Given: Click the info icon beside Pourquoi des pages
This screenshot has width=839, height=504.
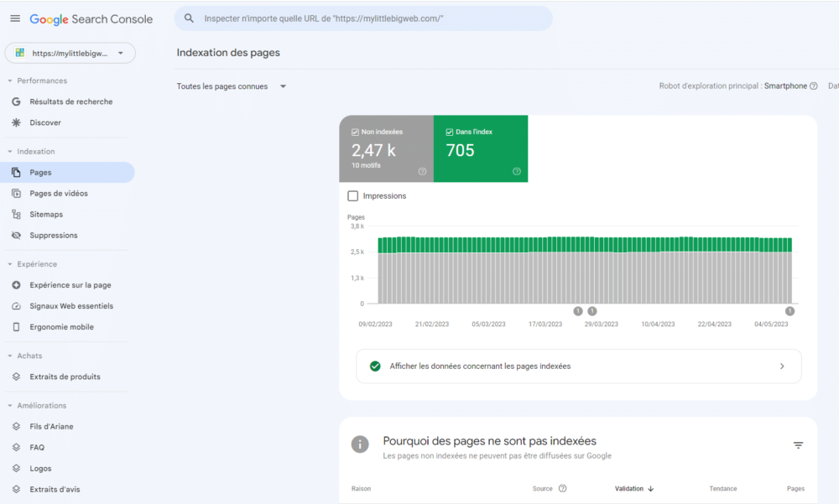Looking at the screenshot, I should point(360,444).
